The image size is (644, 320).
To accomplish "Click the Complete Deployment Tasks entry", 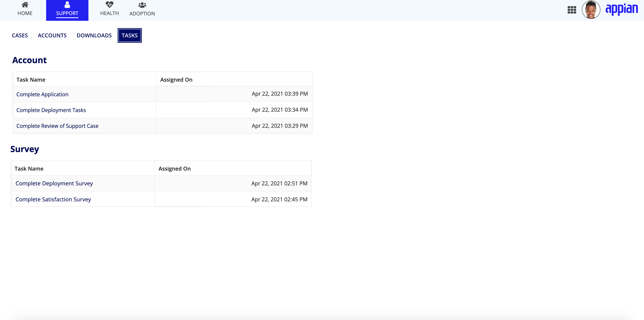I will point(51,110).
